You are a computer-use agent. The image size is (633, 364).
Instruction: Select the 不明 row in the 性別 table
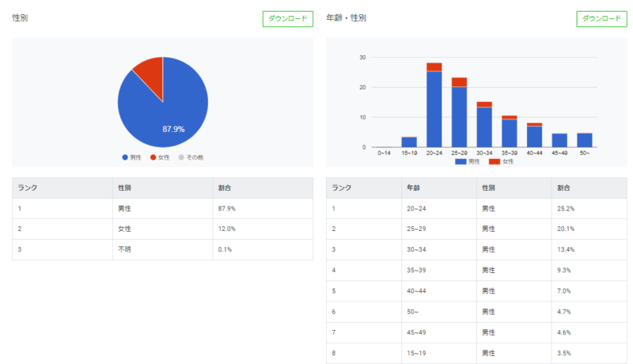pos(162,249)
